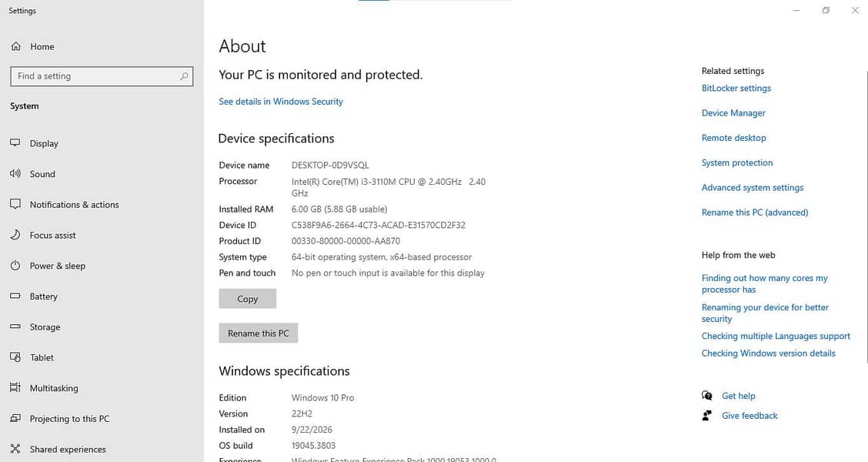This screenshot has height=462, width=868.
Task: Open Storage drive icon
Action: 15,326
